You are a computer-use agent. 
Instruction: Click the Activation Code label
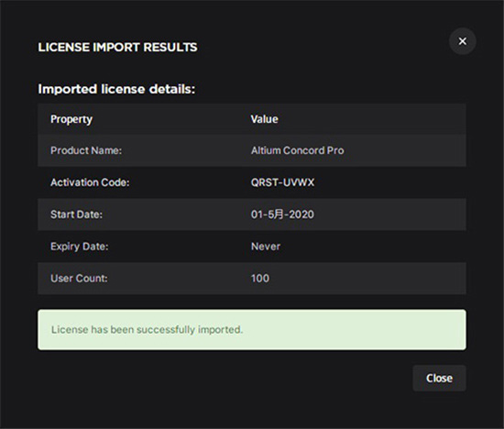(x=90, y=182)
